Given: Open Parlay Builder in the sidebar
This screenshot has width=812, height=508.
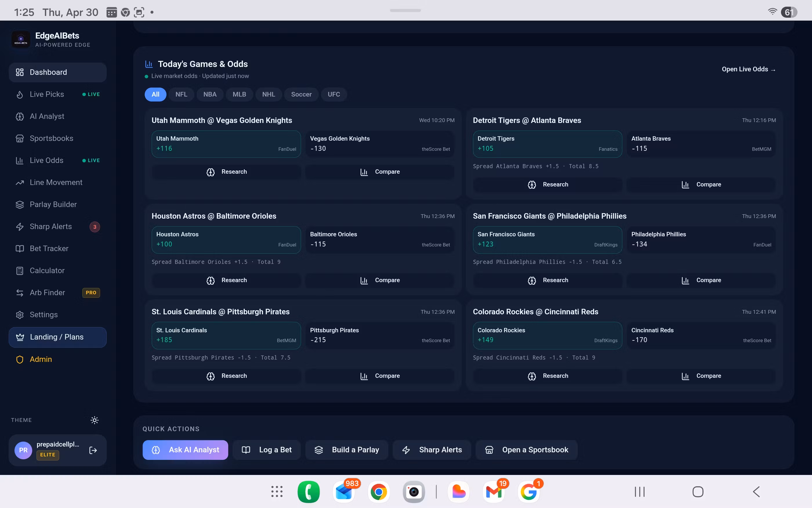Looking at the screenshot, I should (57, 205).
